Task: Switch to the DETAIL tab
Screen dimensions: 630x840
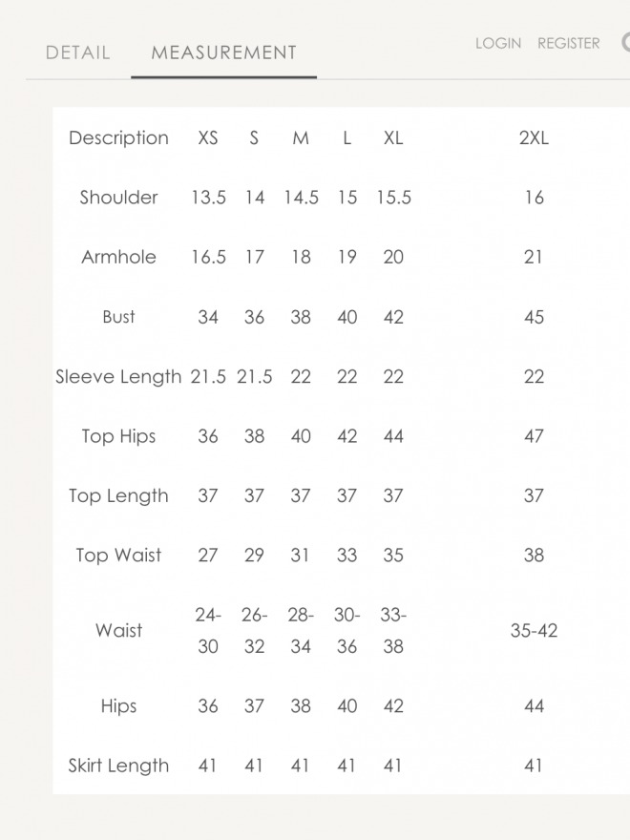Action: pos(78,52)
